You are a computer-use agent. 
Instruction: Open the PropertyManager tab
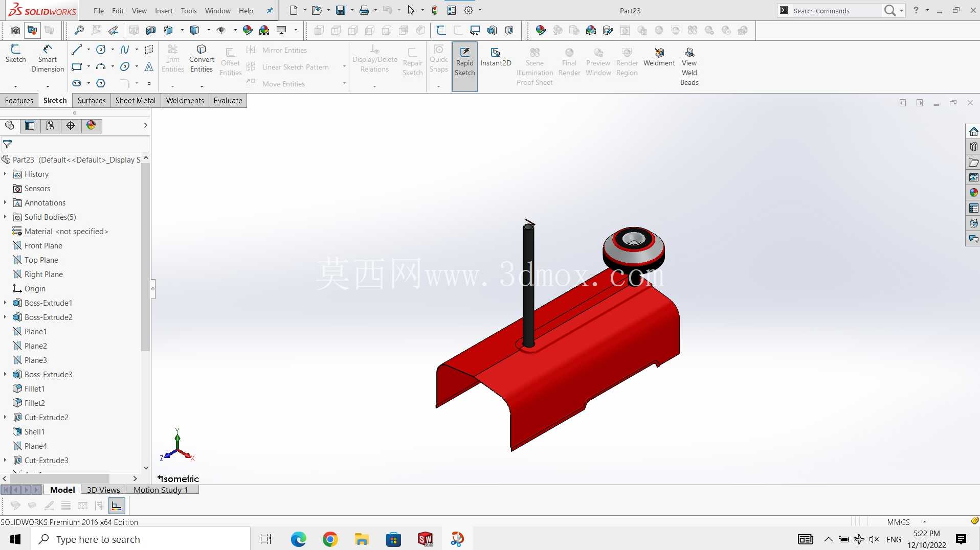tap(30, 126)
